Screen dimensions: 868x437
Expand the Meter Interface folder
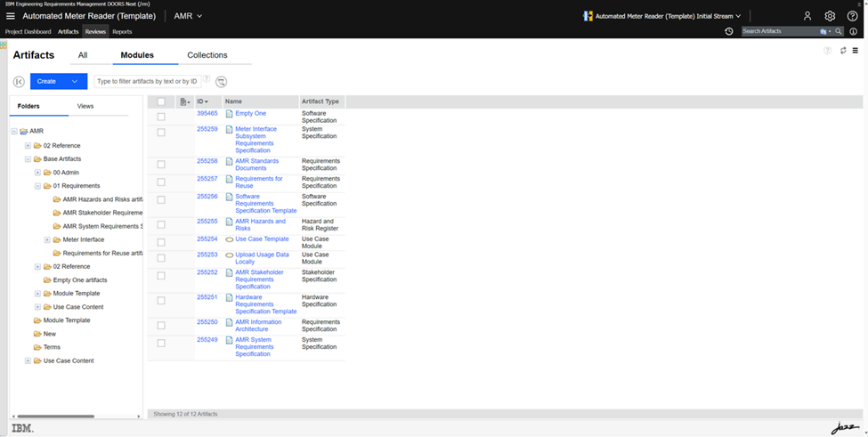[47, 240]
